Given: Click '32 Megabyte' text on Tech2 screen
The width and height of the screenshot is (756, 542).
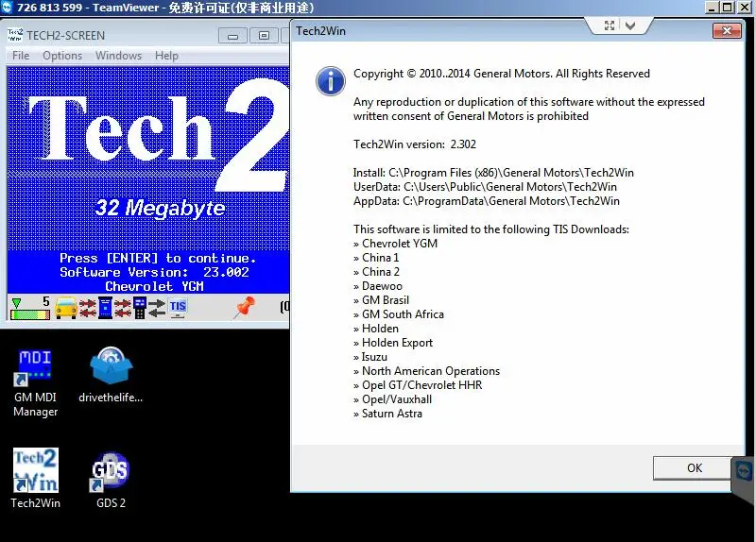Looking at the screenshot, I should pos(160,208).
